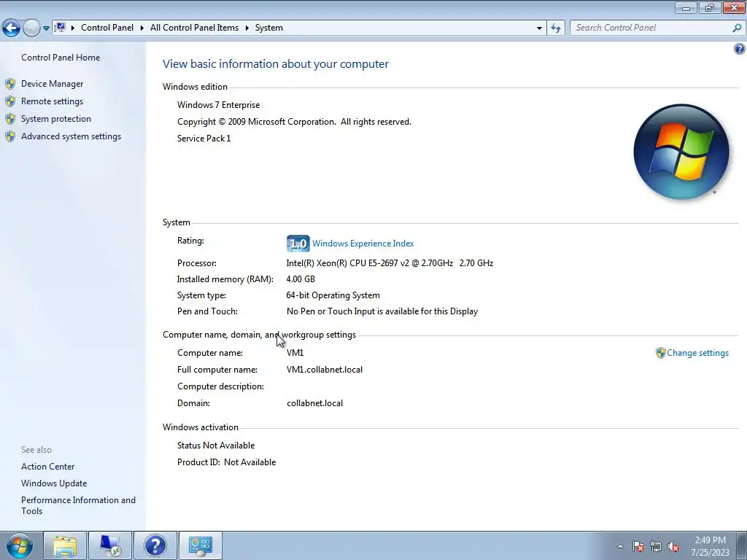This screenshot has height=560, width=747.
Task: Click the VM1.collabnet.local full computer name
Action: click(x=325, y=370)
